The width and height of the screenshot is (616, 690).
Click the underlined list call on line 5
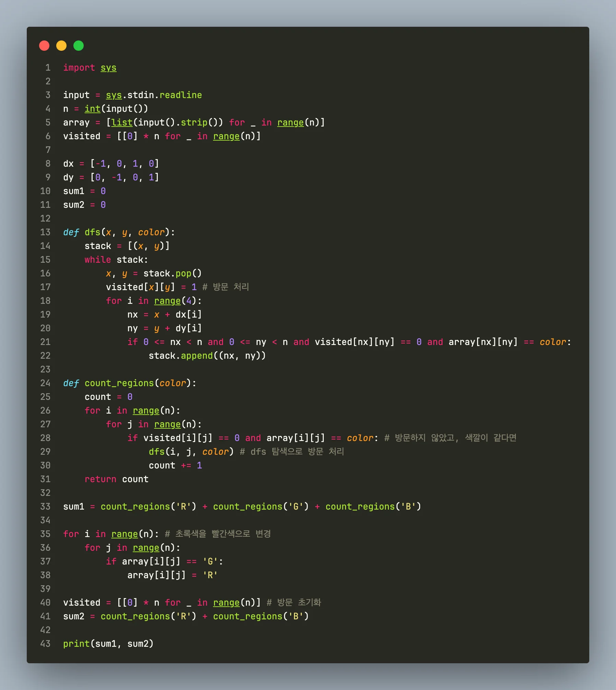pyautogui.click(x=122, y=122)
